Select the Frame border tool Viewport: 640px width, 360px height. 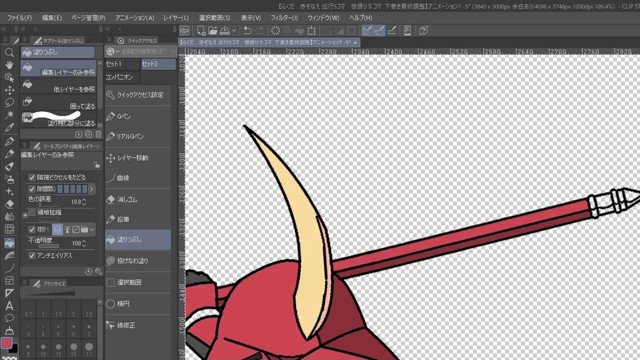(9, 280)
